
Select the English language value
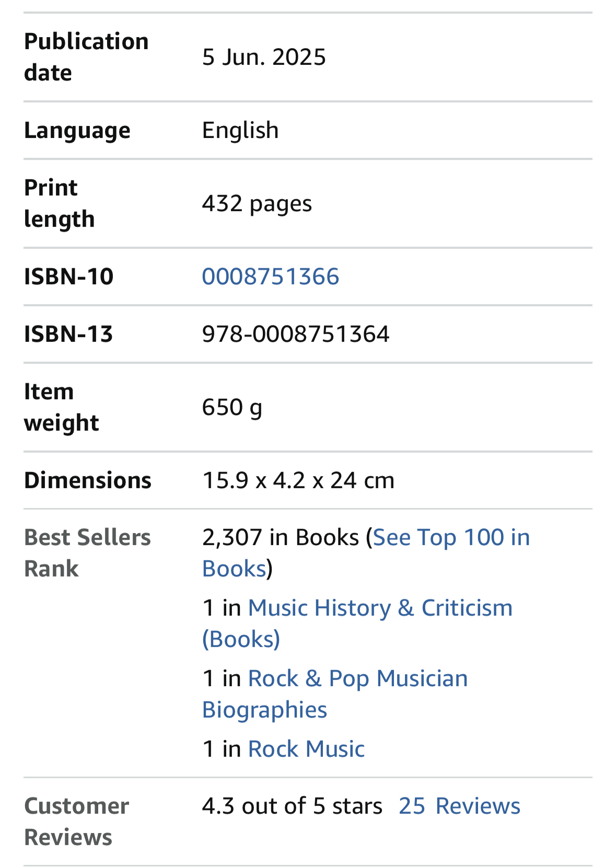click(240, 130)
